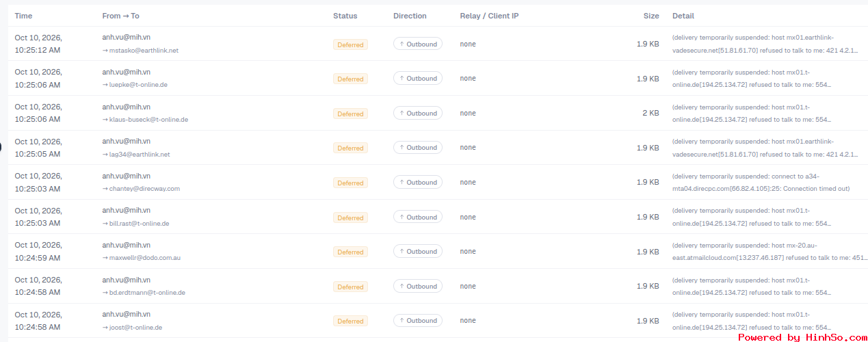Select recipient chantey@direcway.com

coord(144,189)
